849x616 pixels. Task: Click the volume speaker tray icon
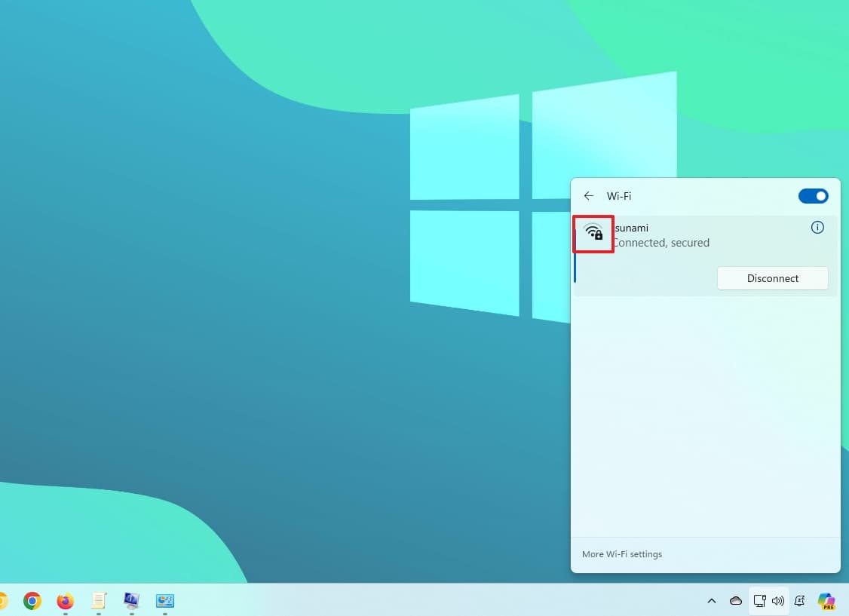[778, 601]
